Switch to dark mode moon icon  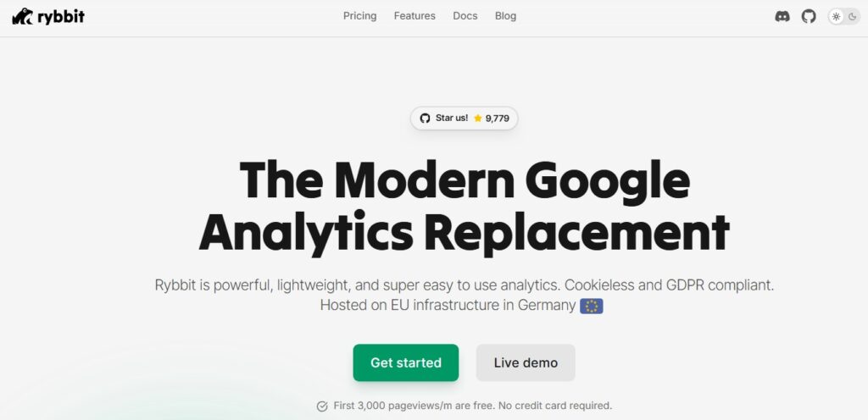point(852,16)
